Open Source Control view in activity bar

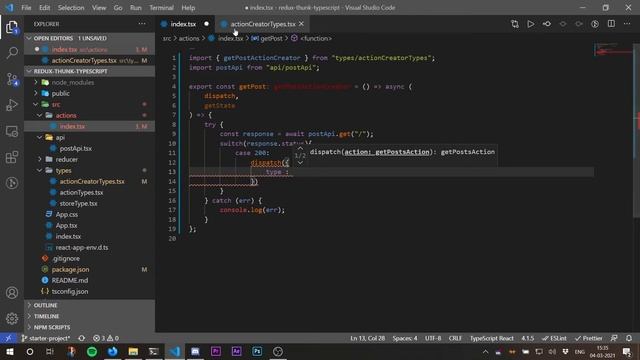(12, 79)
